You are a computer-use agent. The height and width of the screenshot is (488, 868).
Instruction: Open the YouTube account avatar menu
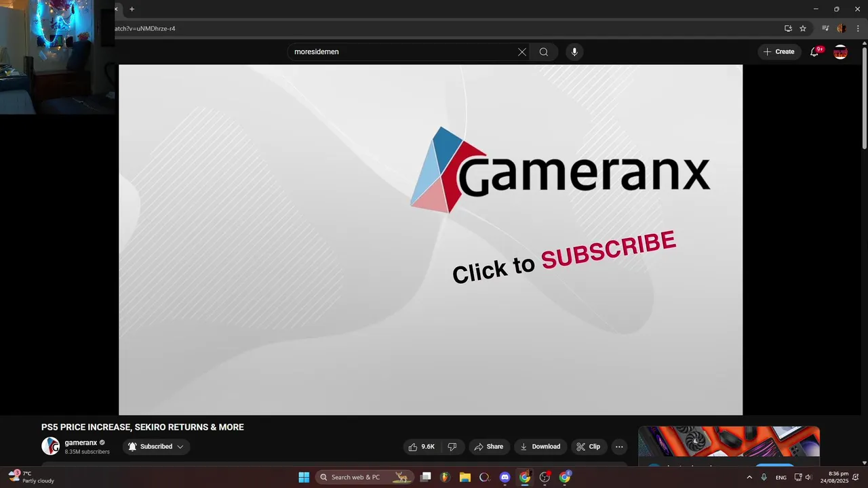click(840, 52)
